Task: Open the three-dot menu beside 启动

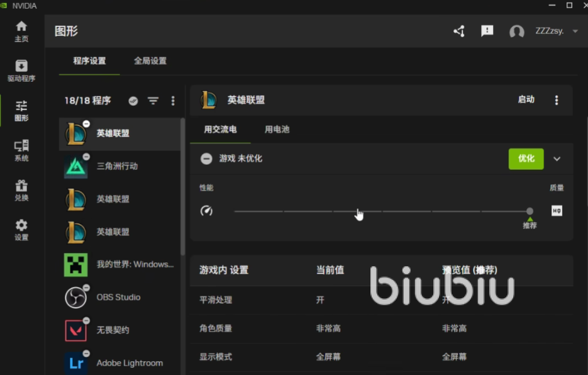Action: [x=556, y=100]
